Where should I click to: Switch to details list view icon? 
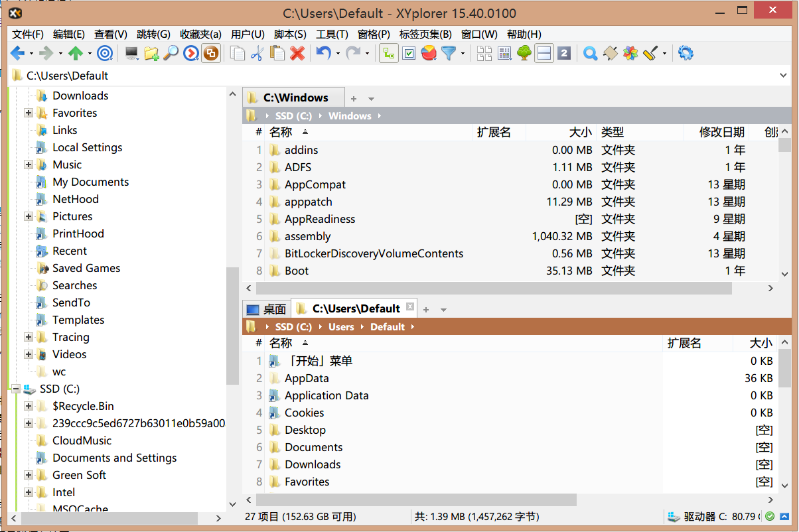(504, 54)
